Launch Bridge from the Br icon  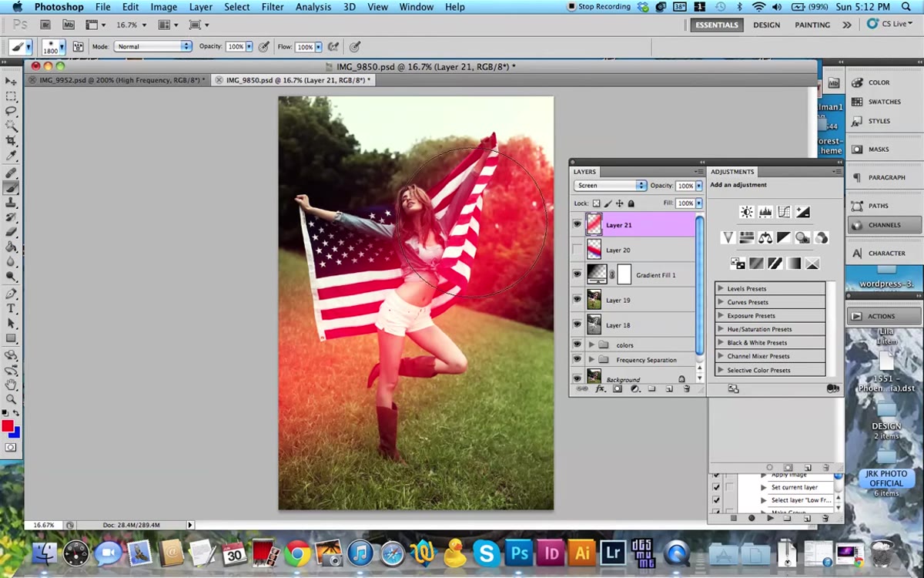(x=45, y=25)
